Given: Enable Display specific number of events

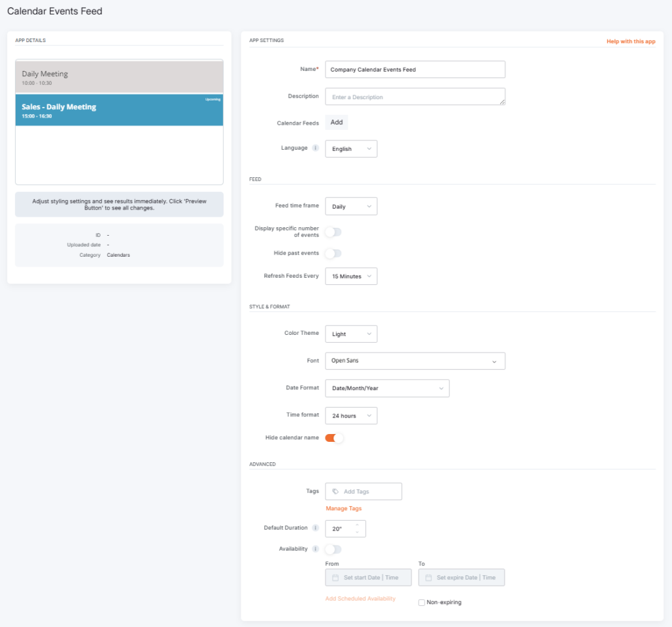Looking at the screenshot, I should click(x=333, y=232).
